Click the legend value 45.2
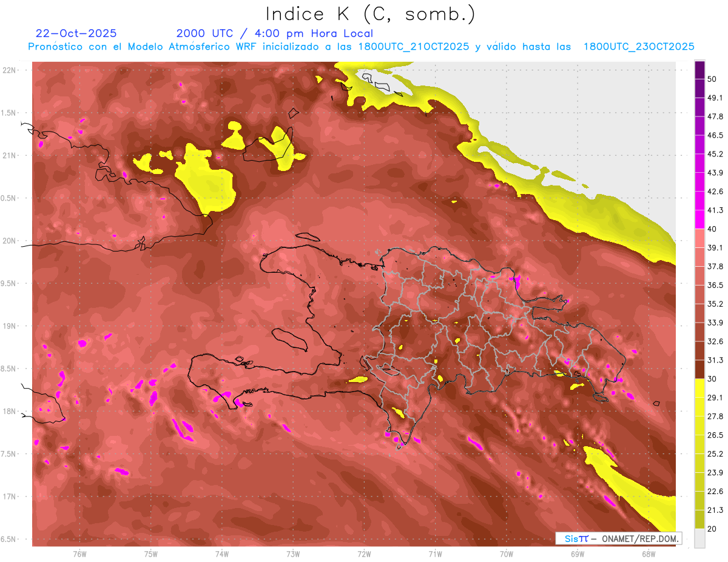The height and width of the screenshot is (562, 728). point(715,154)
